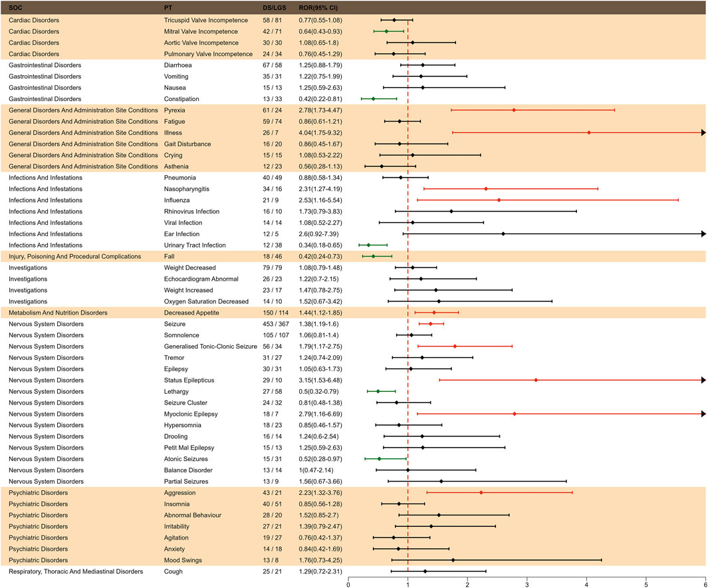Click the PT column header
The image size is (708, 588).
tap(168, 8)
